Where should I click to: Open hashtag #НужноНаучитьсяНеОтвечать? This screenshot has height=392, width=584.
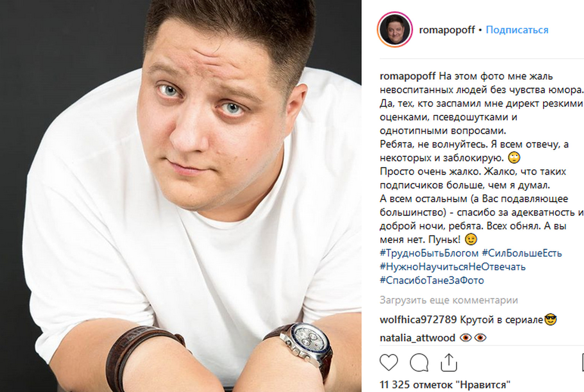click(452, 267)
